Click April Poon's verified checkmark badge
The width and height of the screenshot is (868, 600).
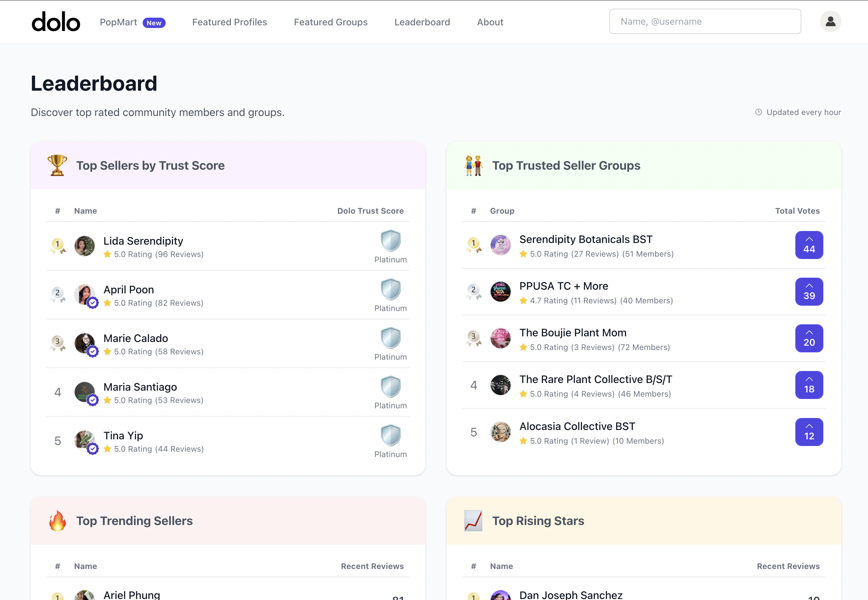92,303
